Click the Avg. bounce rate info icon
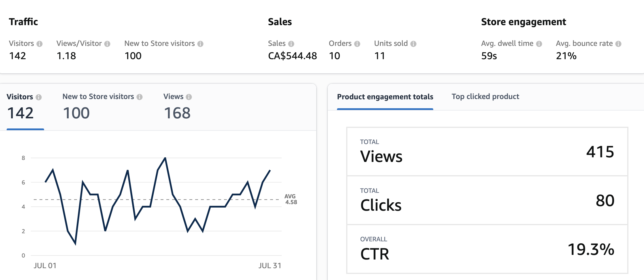644x280 pixels. (618, 44)
